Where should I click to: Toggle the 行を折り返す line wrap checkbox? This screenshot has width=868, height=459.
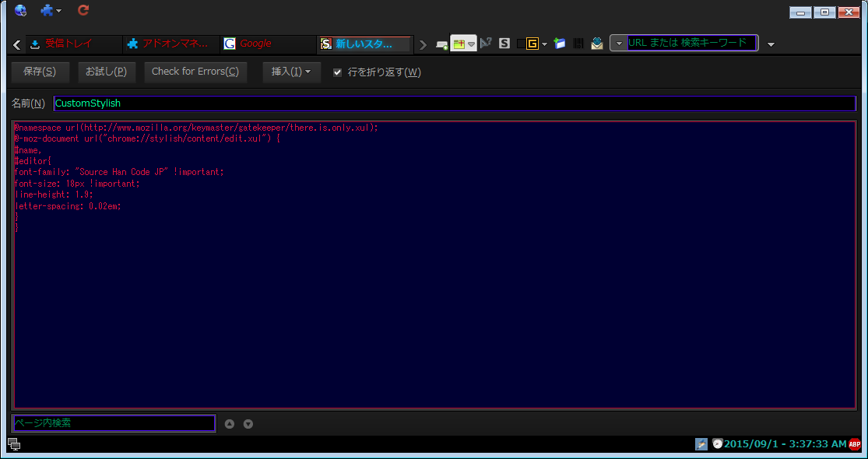337,72
